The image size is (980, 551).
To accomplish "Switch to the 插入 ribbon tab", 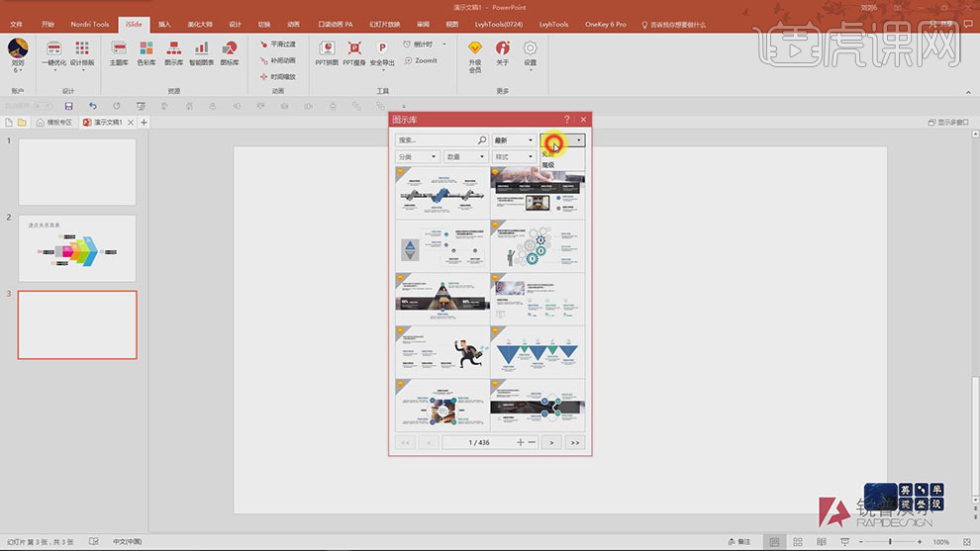I will [x=164, y=24].
